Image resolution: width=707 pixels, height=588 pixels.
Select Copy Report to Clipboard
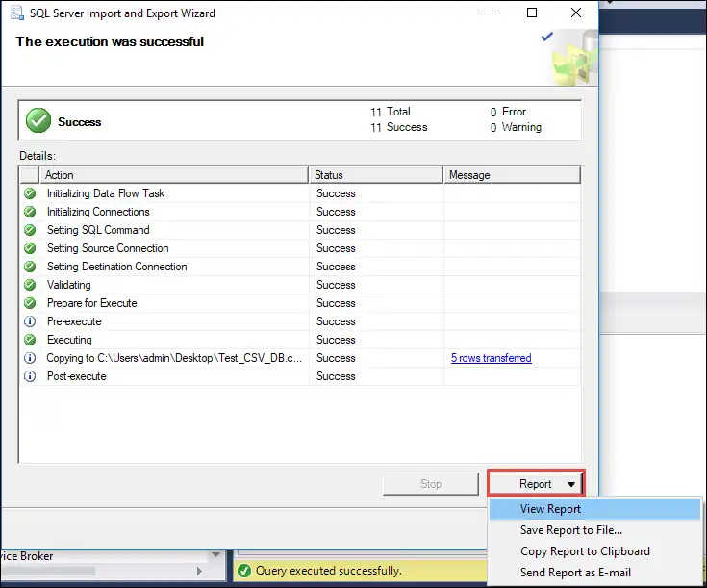pos(594,551)
